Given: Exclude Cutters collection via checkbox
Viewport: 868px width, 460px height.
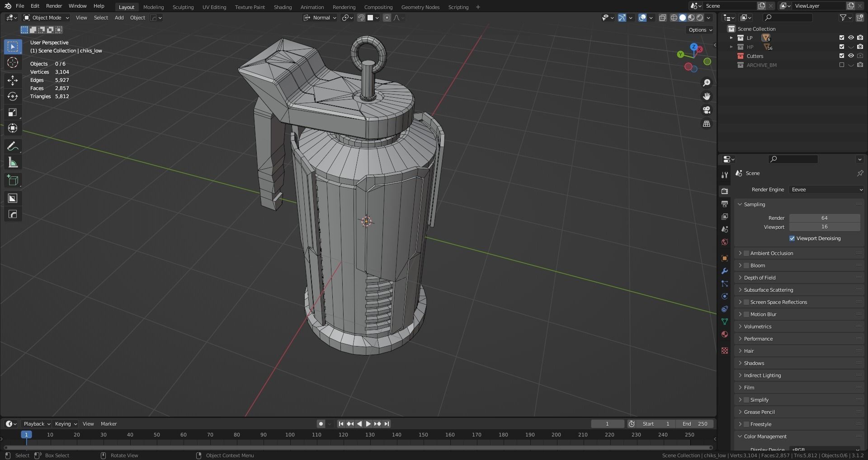Looking at the screenshot, I should [x=842, y=56].
